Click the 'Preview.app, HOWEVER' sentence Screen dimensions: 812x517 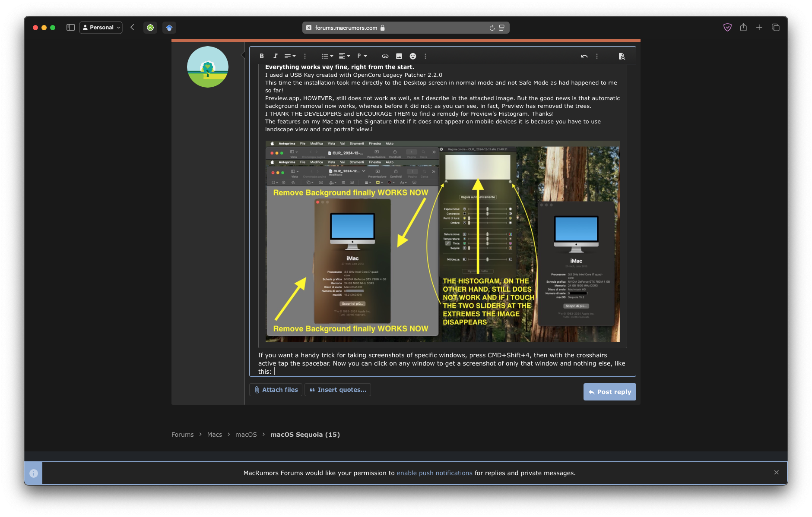click(442, 102)
